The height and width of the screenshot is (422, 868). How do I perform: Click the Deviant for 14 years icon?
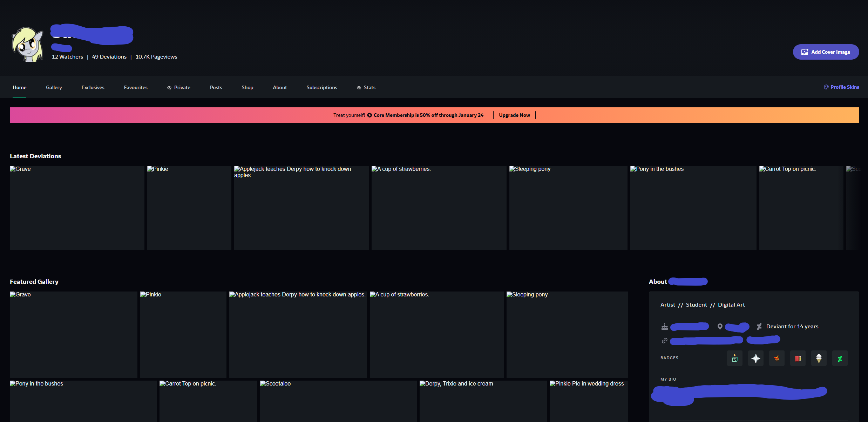point(759,327)
